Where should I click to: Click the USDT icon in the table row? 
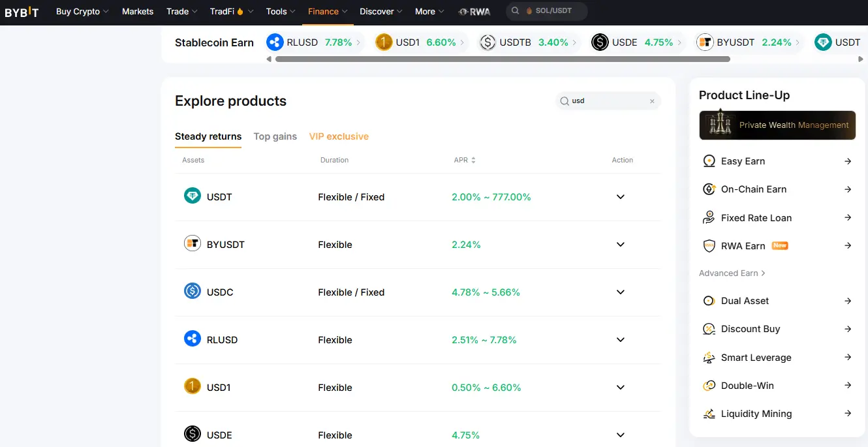tap(192, 195)
